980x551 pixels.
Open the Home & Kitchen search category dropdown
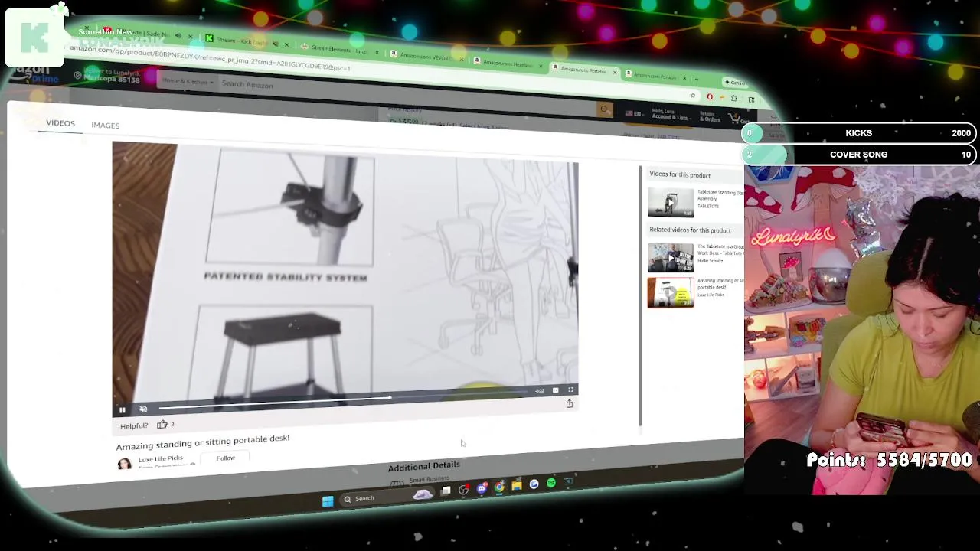[186, 81]
